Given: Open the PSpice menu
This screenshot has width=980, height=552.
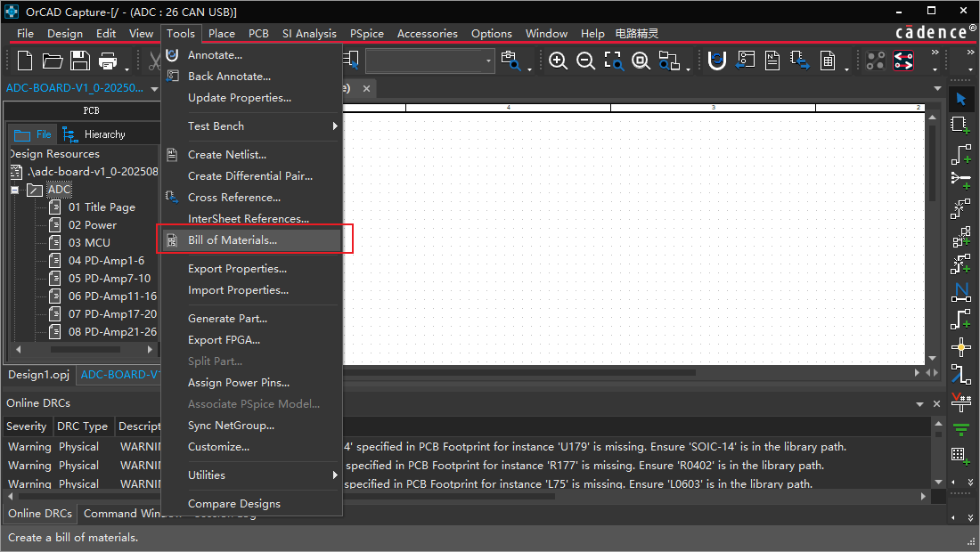Looking at the screenshot, I should coord(367,34).
